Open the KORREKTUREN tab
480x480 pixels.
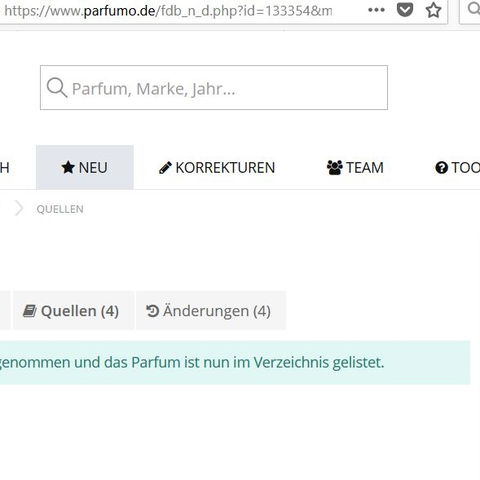pos(217,167)
